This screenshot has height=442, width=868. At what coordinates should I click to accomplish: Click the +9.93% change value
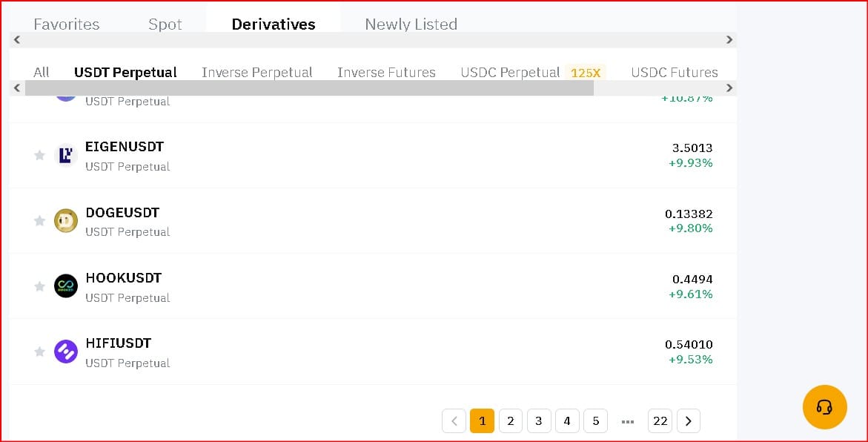coord(690,163)
